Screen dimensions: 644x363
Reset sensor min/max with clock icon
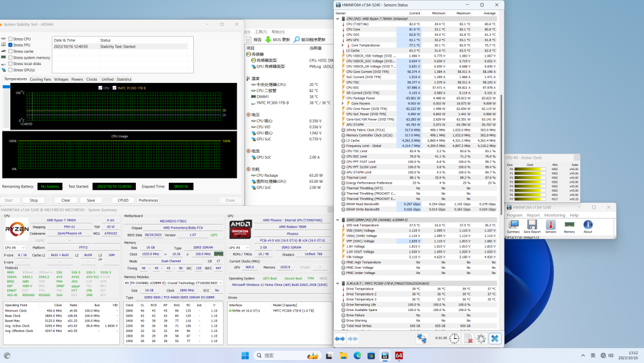[454, 339]
